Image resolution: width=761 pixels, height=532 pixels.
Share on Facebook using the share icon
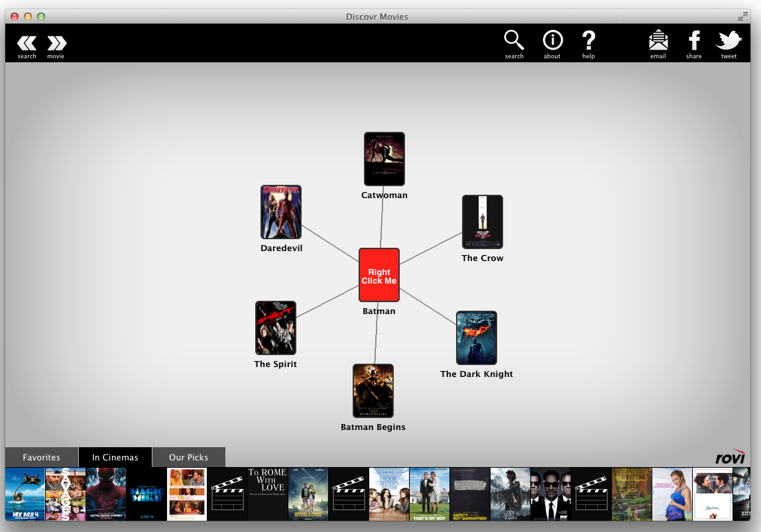[x=694, y=41]
